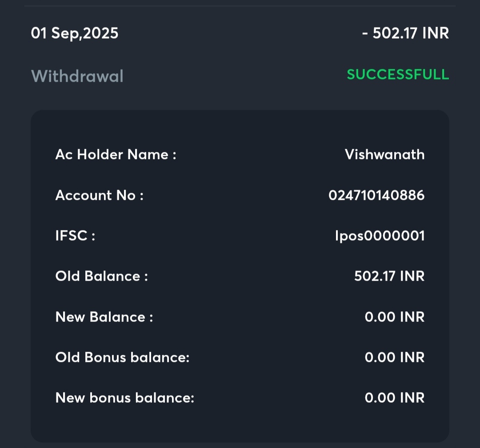The image size is (480, 448).
Task: Click the green SUCCESSFULL status text
Action: click(398, 75)
